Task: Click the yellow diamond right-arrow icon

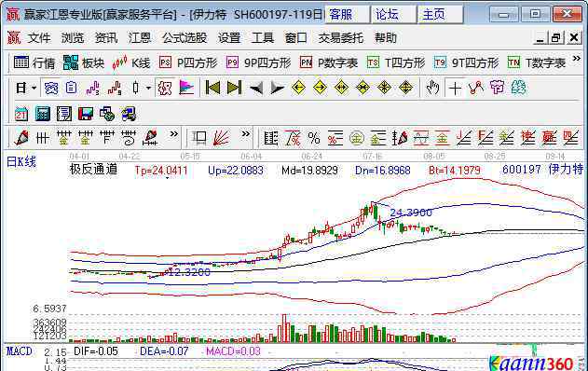Action: click(x=320, y=88)
